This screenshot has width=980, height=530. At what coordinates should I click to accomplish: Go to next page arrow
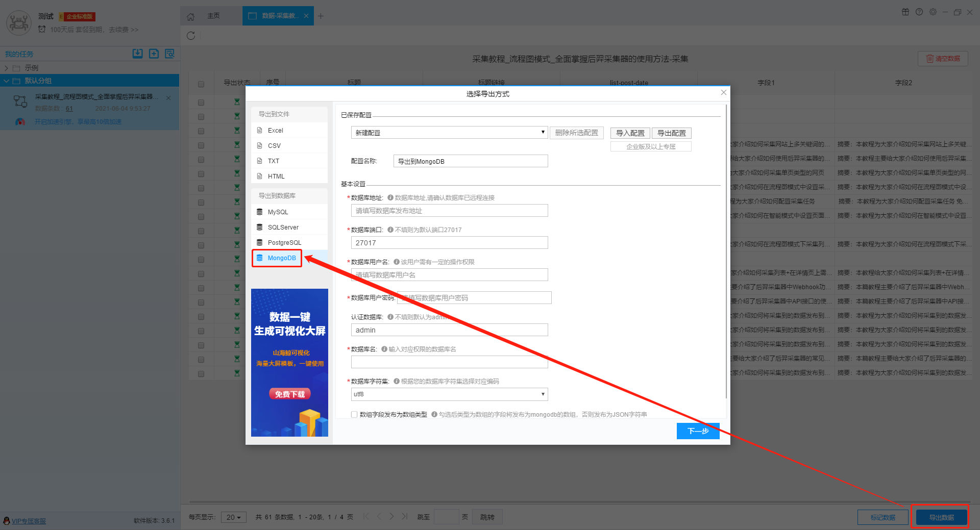(x=391, y=516)
